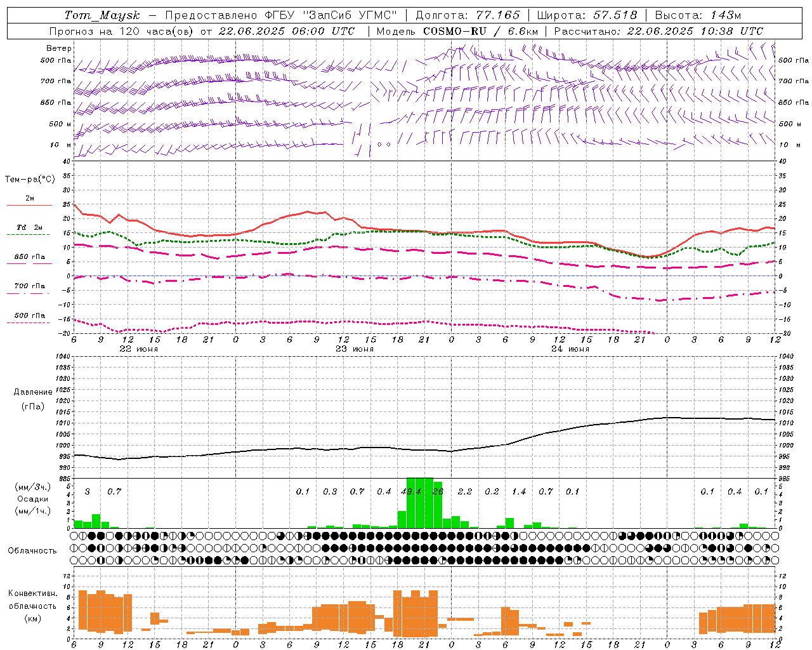Click the station name Tom_Maysk
812x650 pixels.
(101, 15)
